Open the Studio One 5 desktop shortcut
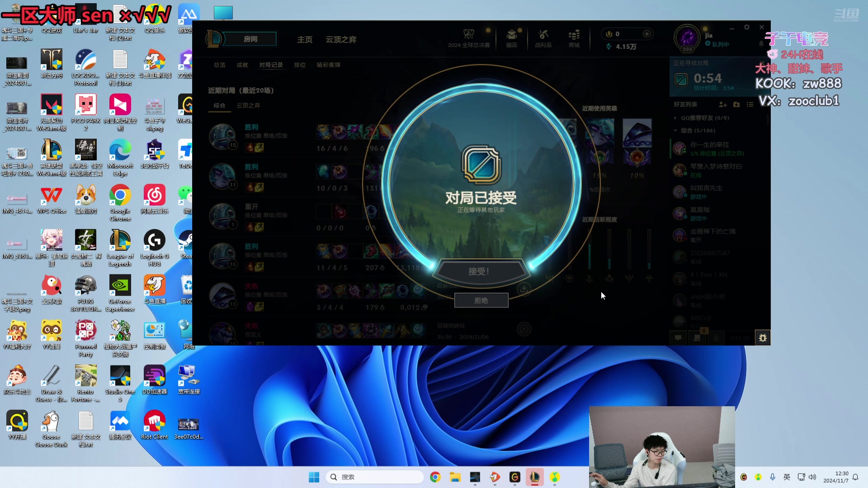This screenshot has height=488, width=868. 120,383
